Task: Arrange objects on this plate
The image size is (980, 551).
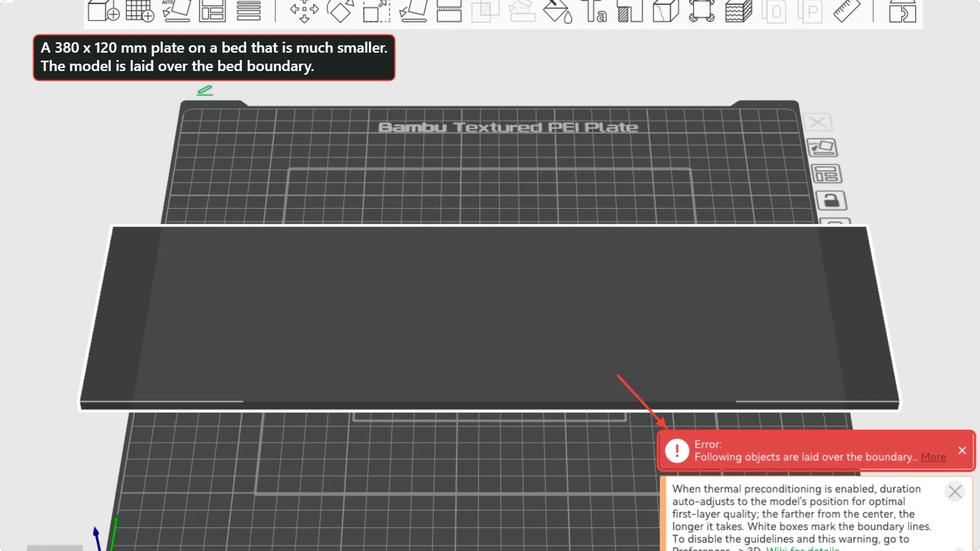Action: (x=826, y=174)
